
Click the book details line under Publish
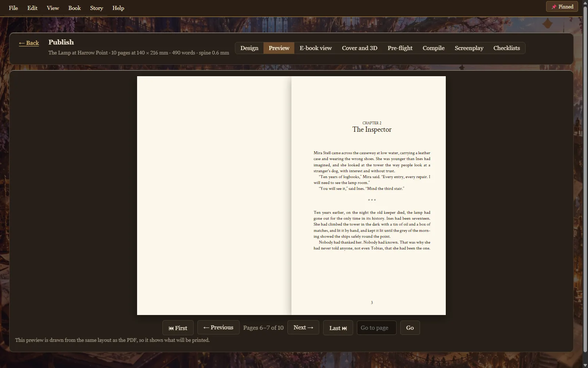point(139,53)
